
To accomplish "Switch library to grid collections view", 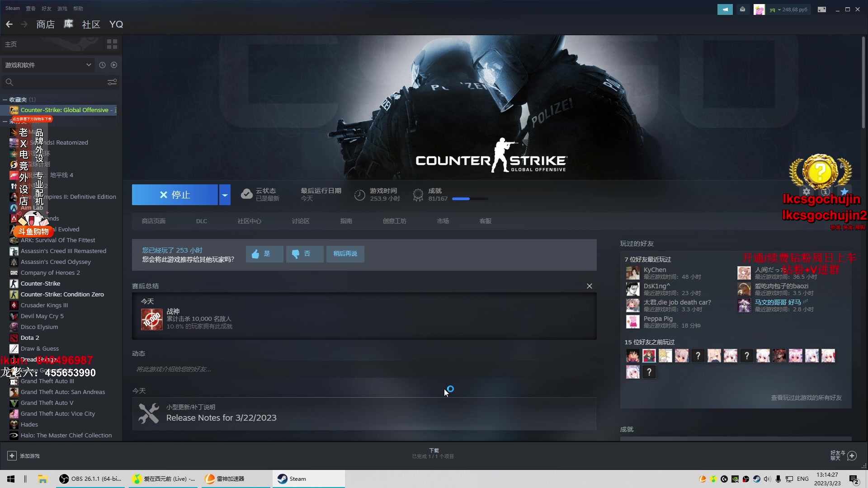I will point(112,44).
